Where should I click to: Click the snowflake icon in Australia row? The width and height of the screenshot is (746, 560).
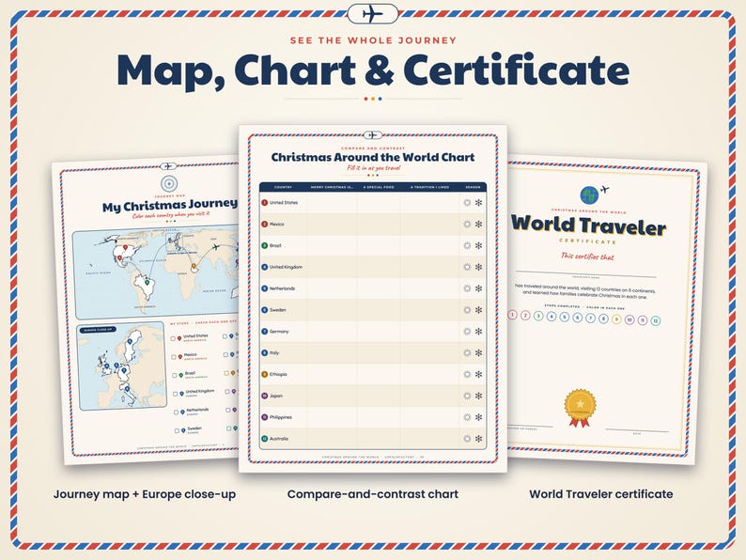coord(478,439)
